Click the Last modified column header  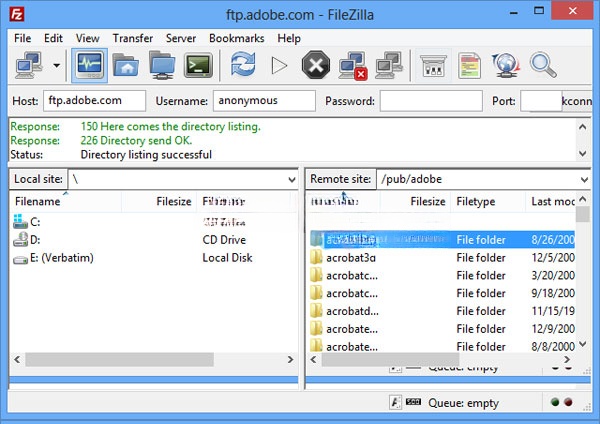coord(551,201)
